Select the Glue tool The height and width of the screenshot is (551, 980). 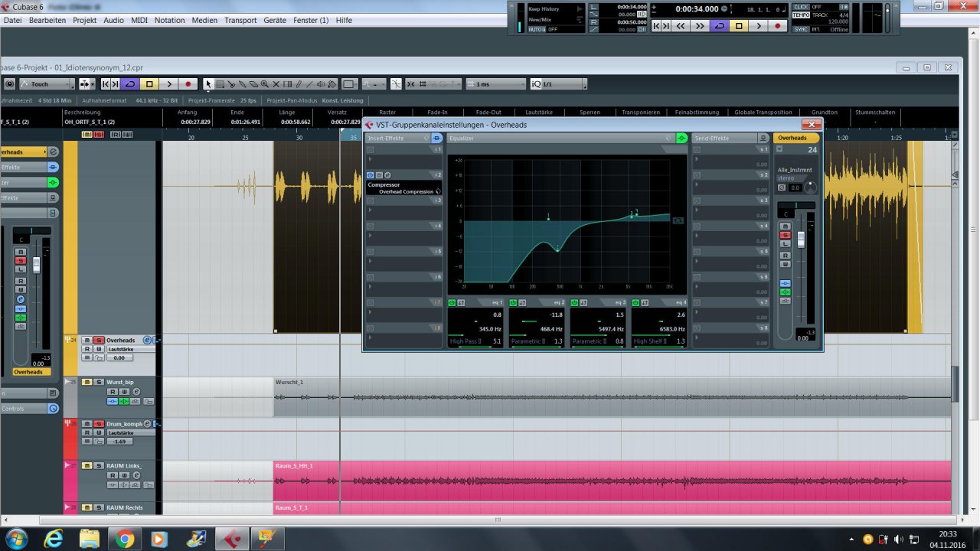242,84
